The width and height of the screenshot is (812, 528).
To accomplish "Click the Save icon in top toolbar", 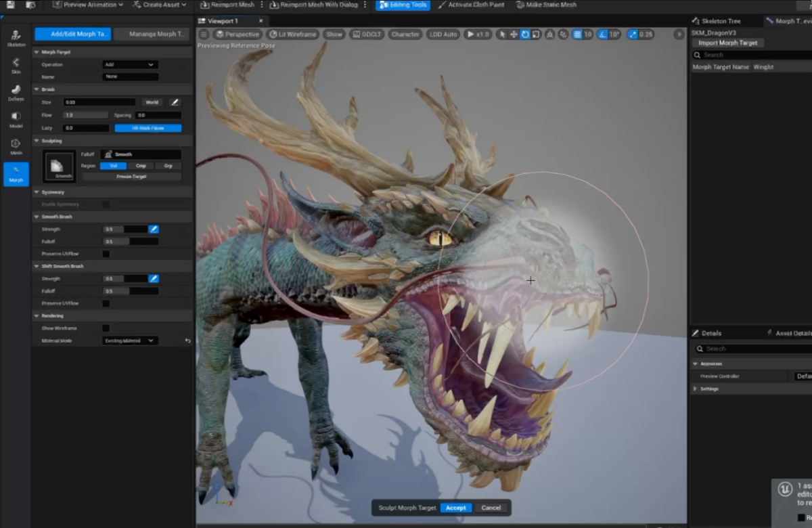I will click(10, 5).
